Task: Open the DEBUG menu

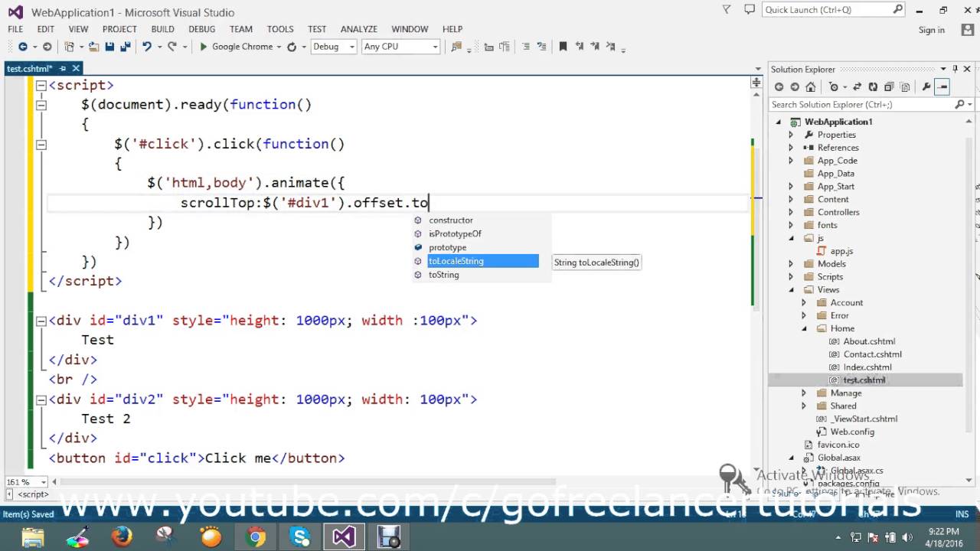Action: [x=202, y=29]
